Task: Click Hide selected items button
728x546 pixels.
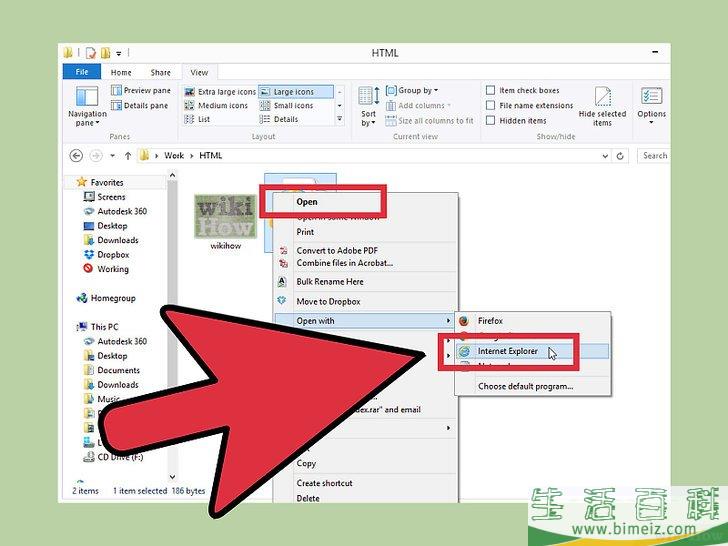Action: [602, 107]
